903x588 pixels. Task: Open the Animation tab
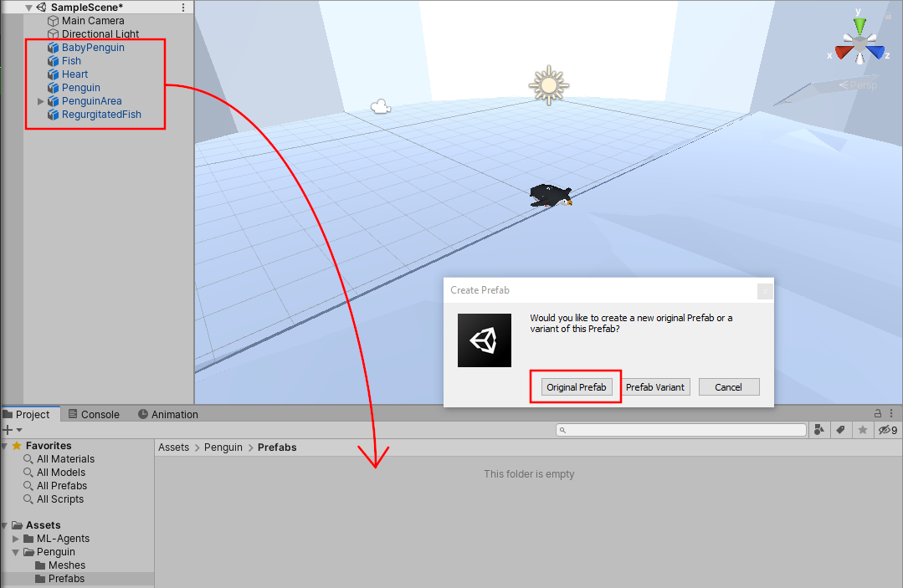(167, 414)
